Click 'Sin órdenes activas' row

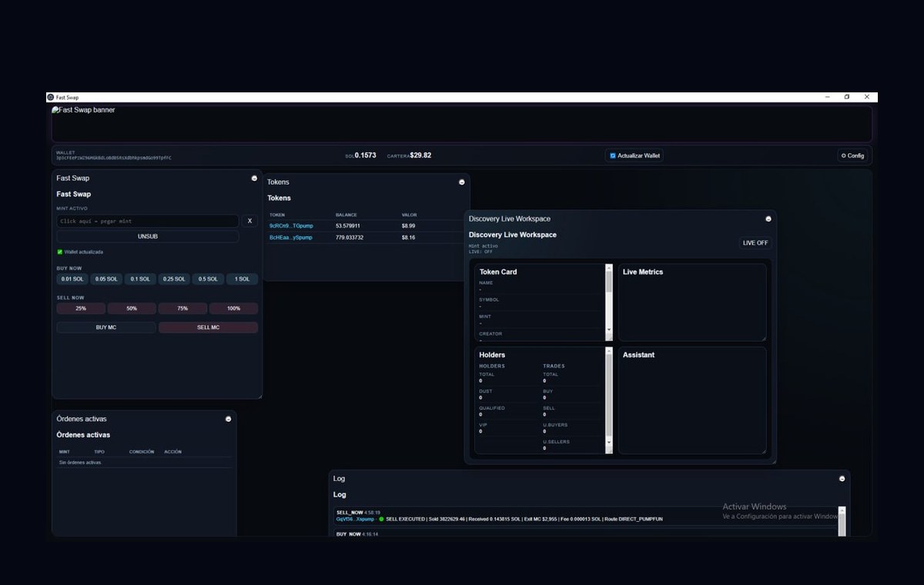pos(144,463)
